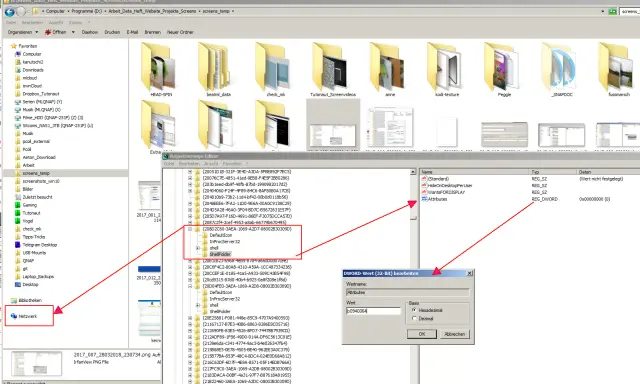Select the Bibliotheken icon in navigation pane
This screenshot has width=640, height=384.
[x=14, y=300]
